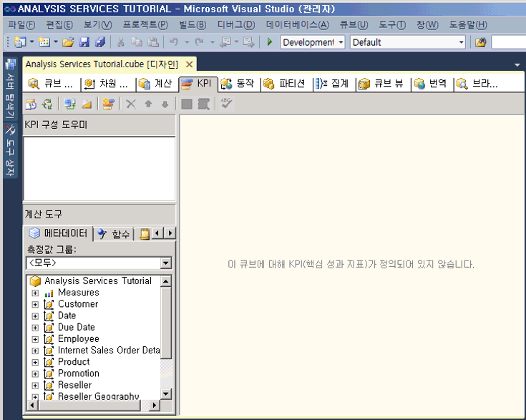Select the 함수 tab in calculation tools

point(114,234)
